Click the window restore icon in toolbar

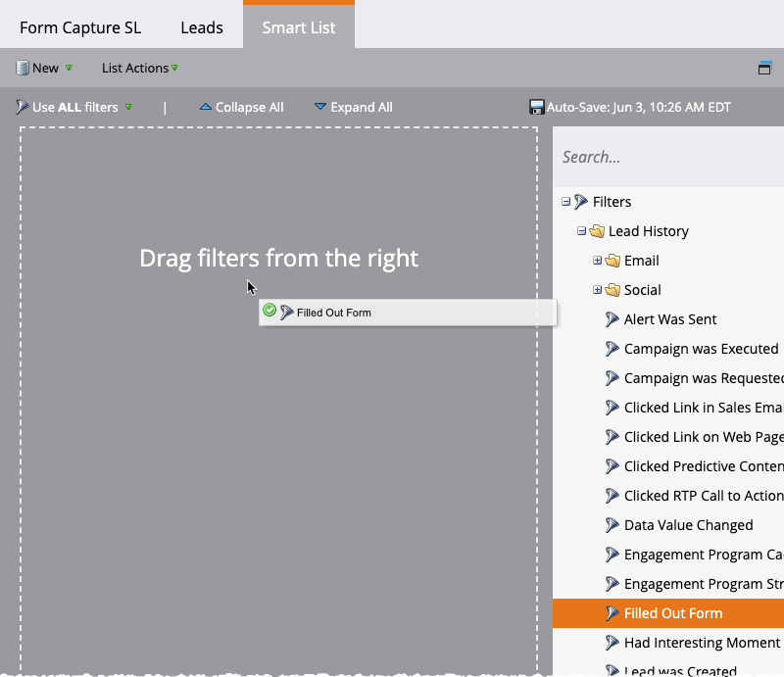click(x=765, y=68)
